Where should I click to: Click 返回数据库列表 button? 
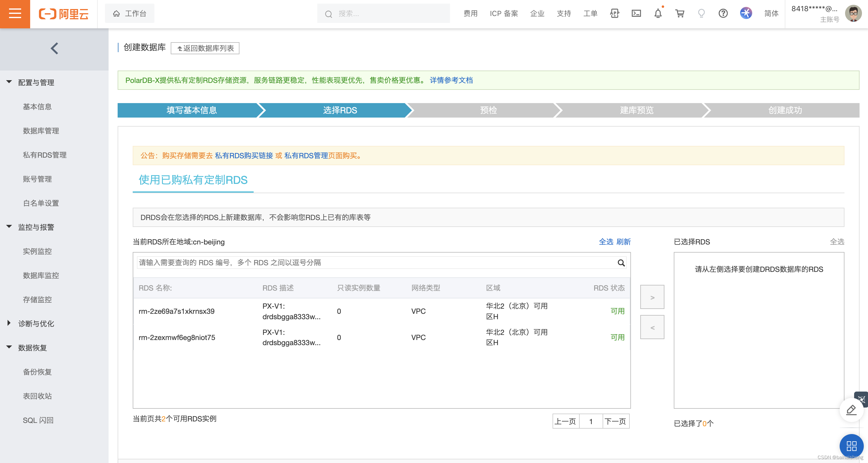tap(205, 48)
